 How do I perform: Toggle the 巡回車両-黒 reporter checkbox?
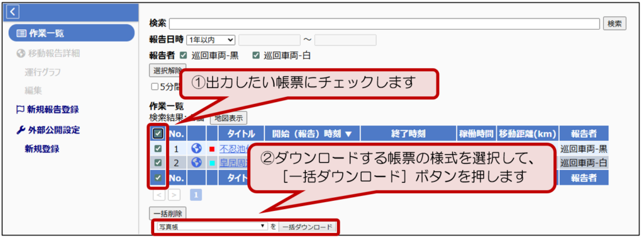pos(184,55)
